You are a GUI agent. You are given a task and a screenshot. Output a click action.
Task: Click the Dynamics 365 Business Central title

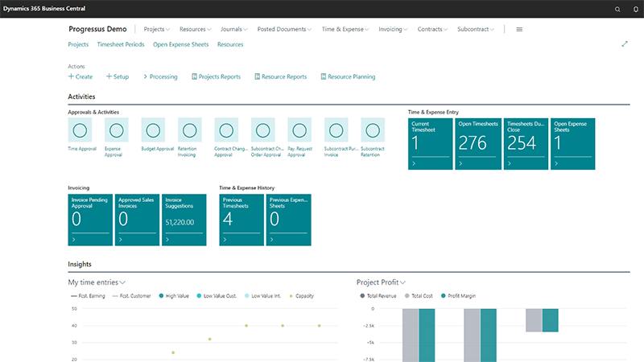(44, 9)
